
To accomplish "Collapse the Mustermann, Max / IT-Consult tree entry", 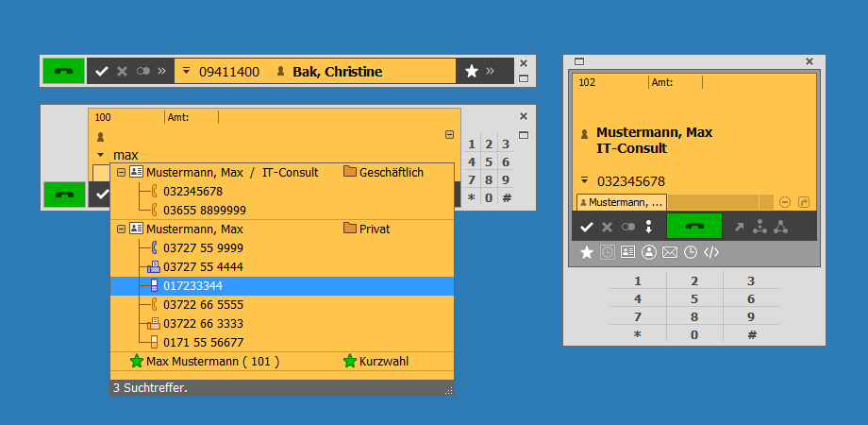I will click(x=121, y=172).
